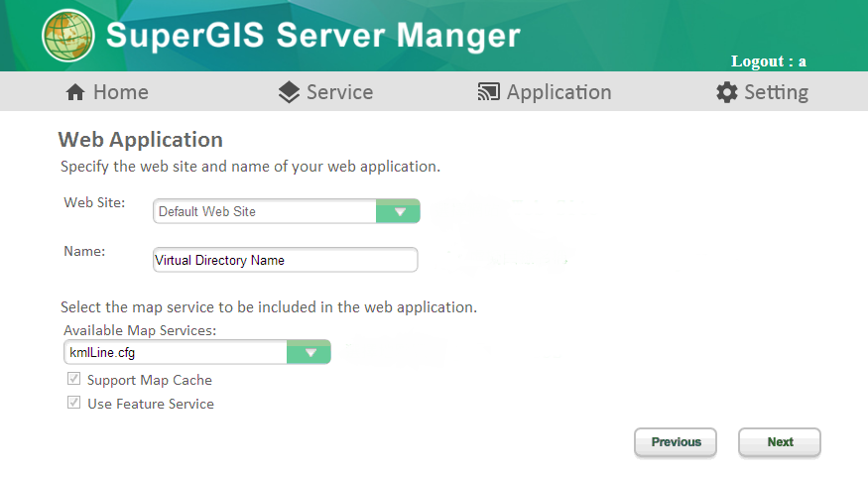The height and width of the screenshot is (478, 868).
Task: Toggle the Use Feature Service checkbox
Action: tap(73, 403)
